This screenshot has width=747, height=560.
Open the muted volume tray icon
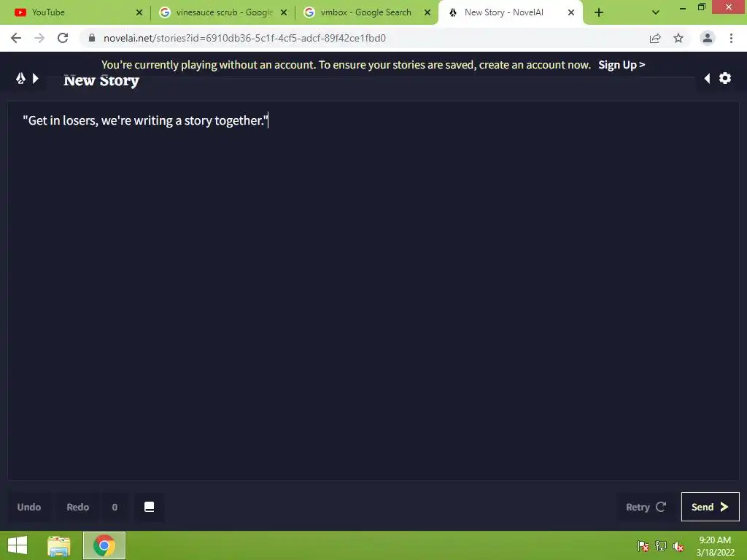[x=678, y=546]
